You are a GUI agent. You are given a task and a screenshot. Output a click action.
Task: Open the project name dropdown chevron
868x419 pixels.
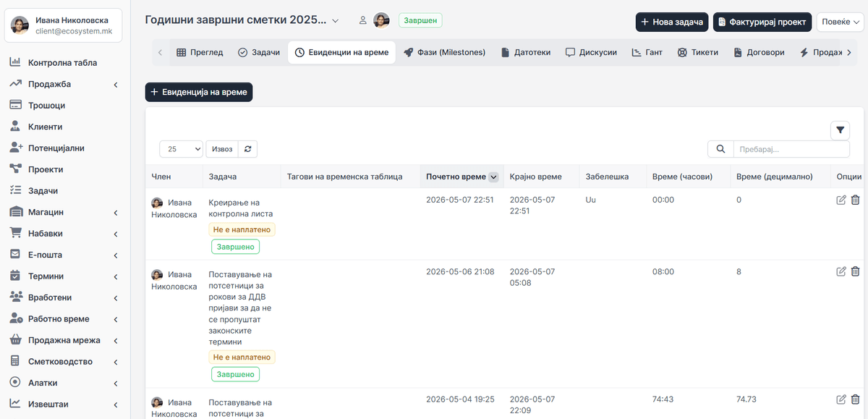336,21
